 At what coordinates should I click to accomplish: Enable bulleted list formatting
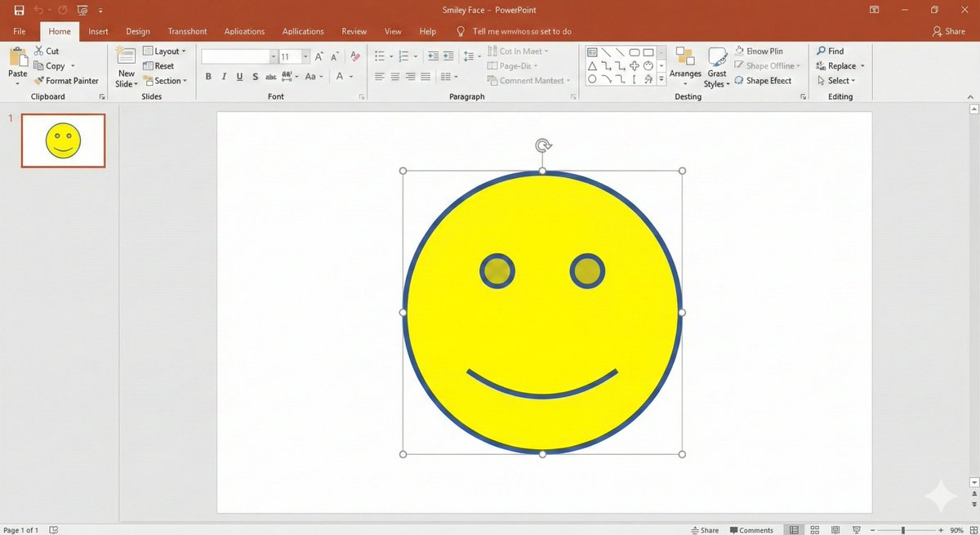pos(378,56)
